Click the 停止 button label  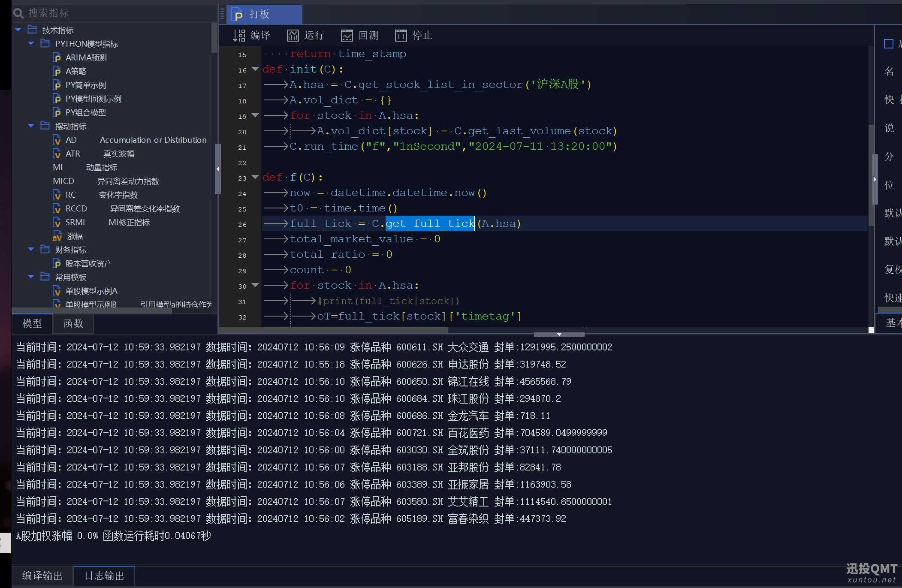click(422, 35)
